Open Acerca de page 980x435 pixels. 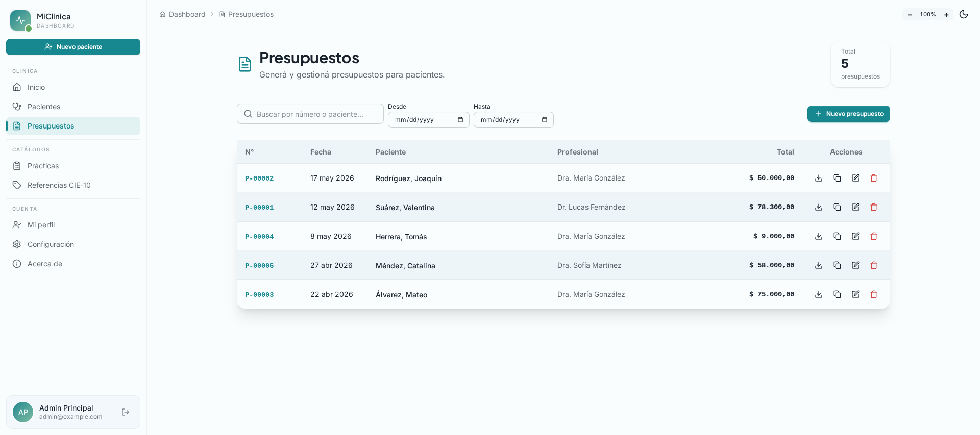[x=73, y=264]
